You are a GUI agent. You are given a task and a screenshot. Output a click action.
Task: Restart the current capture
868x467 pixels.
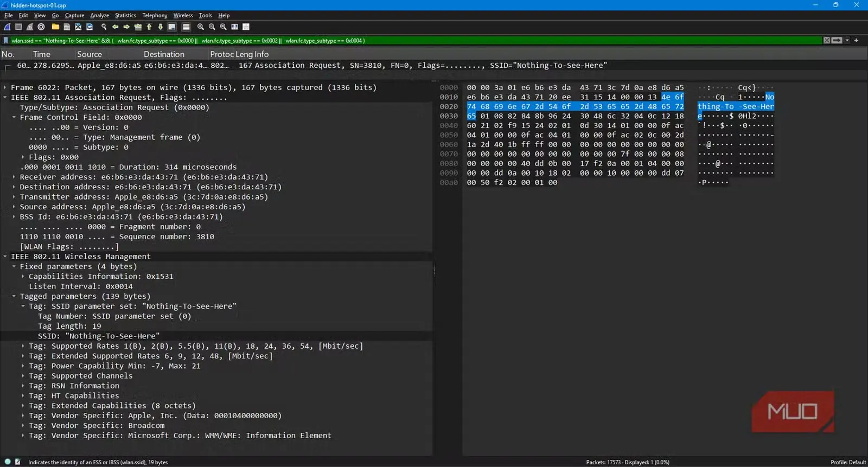tap(30, 27)
